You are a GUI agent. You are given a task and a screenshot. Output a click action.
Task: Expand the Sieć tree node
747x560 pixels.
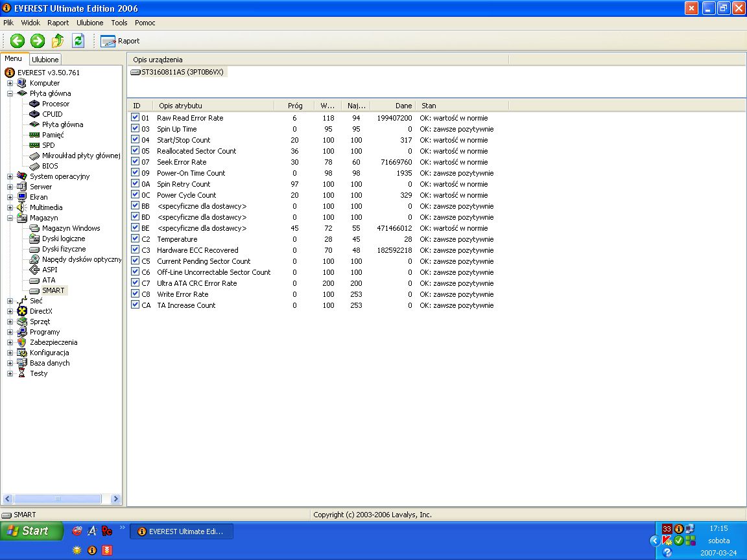click(10, 301)
